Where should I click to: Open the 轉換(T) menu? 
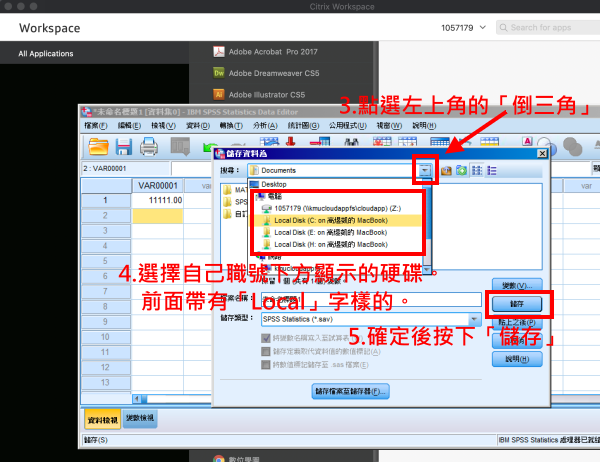click(231, 126)
